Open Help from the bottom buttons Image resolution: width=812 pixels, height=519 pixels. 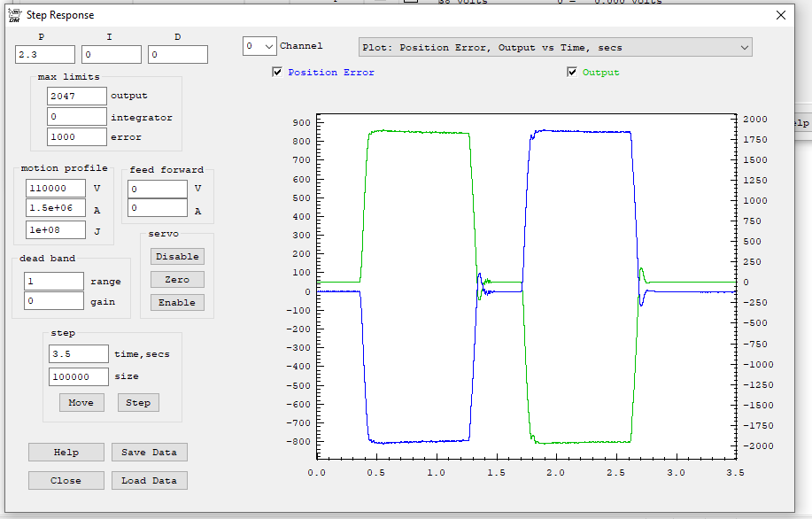(x=66, y=452)
